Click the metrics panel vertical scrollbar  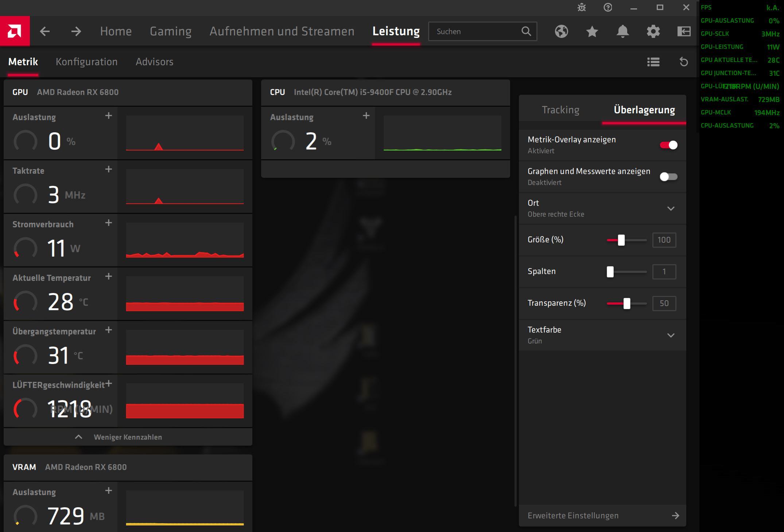tap(515, 361)
